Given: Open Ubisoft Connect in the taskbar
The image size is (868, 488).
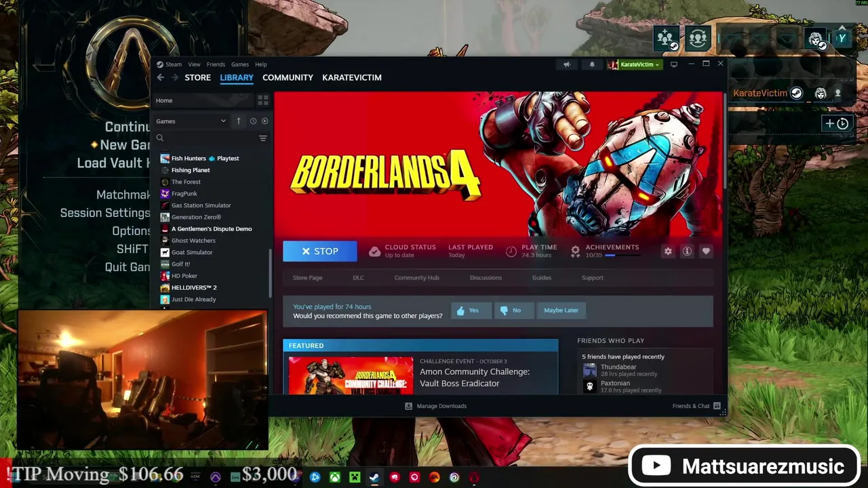Looking at the screenshot, I should click(454, 477).
